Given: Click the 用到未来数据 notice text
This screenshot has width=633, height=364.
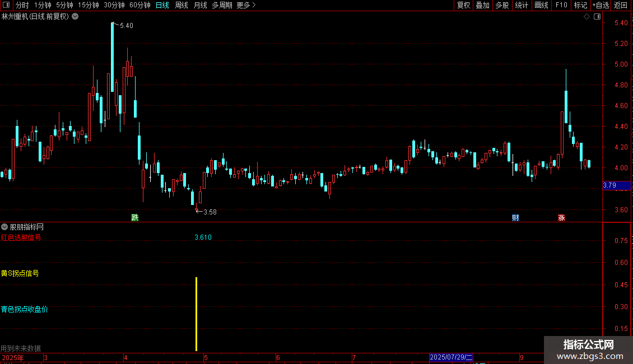Looking at the screenshot, I should pos(21,348).
